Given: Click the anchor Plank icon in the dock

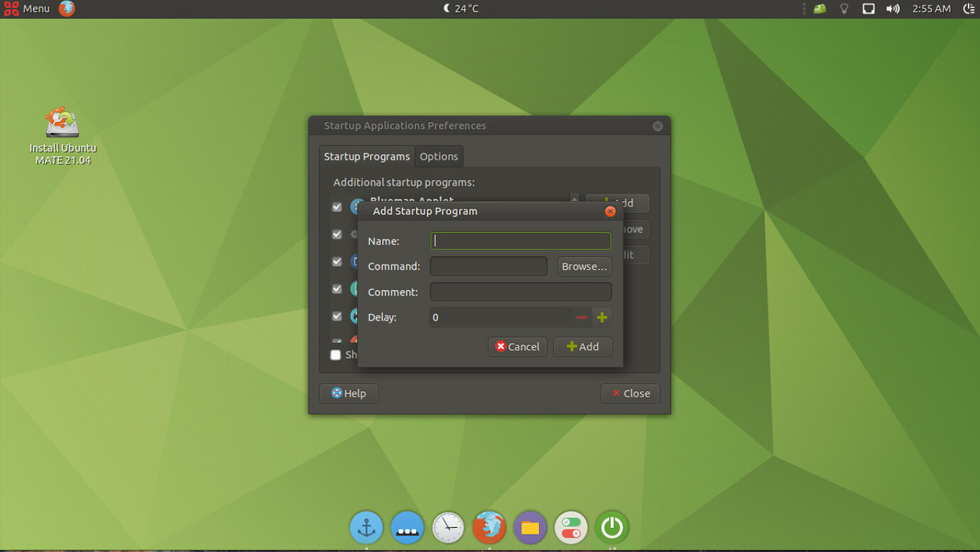Looking at the screenshot, I should click(x=366, y=528).
